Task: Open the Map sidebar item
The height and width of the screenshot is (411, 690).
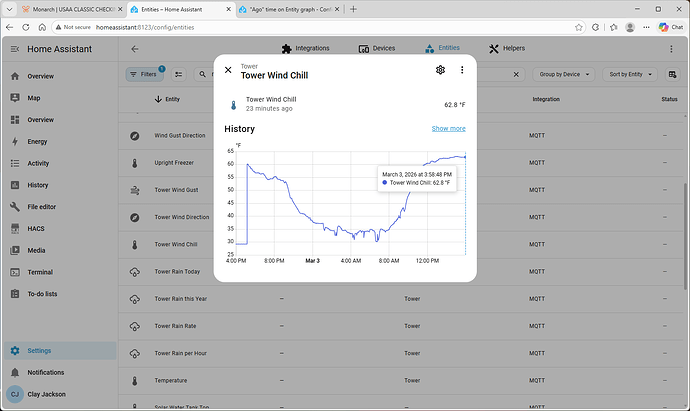Action: pos(34,98)
